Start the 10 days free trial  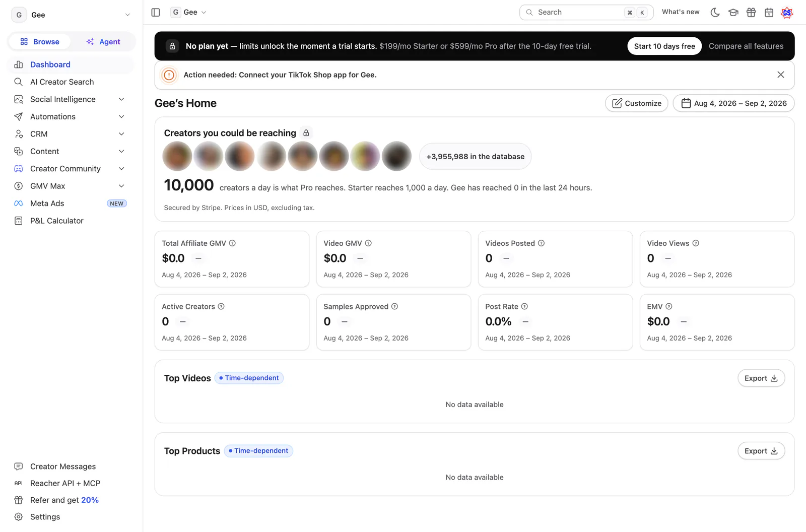click(x=664, y=46)
